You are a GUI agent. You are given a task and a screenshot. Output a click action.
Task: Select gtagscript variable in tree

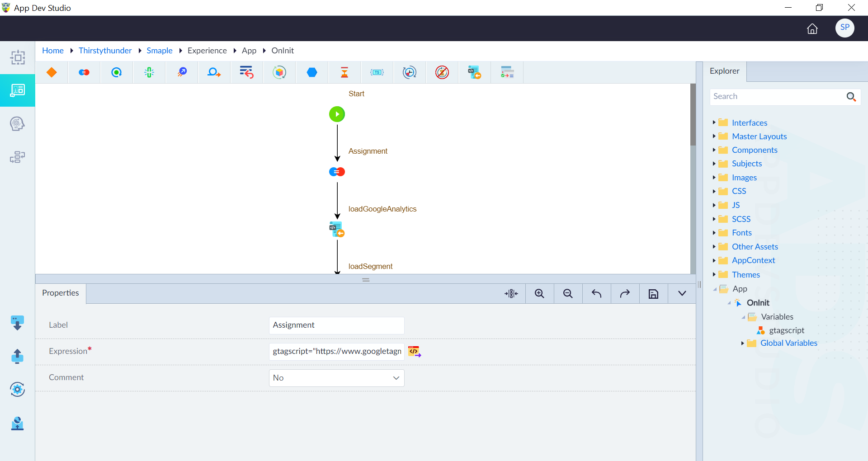click(x=786, y=330)
